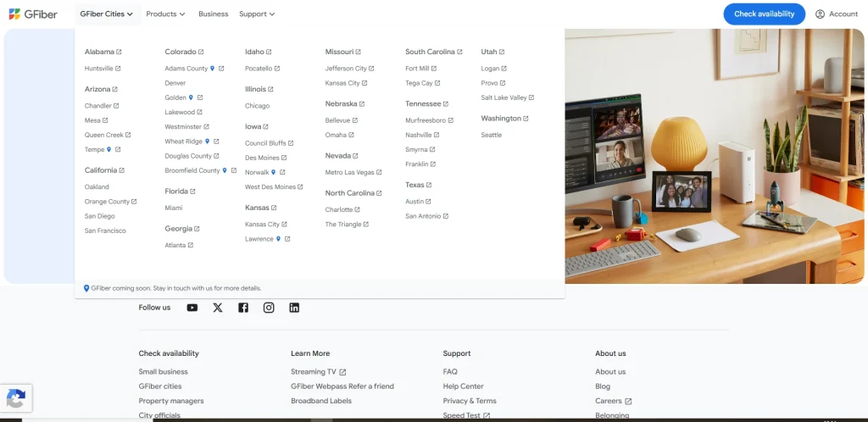This screenshot has height=422, width=868.
Task: Click external link icon beside Careers
Action: point(628,402)
